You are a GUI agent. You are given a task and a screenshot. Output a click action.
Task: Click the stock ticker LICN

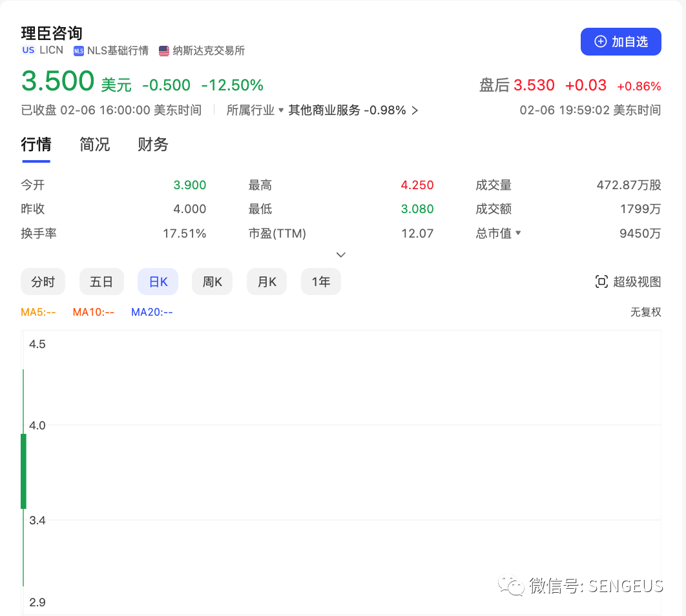coord(51,50)
